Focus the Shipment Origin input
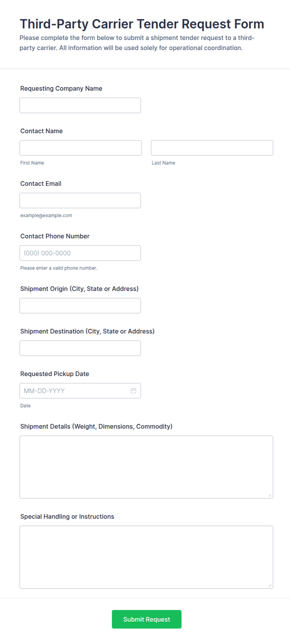Image resolution: width=290 pixels, height=644 pixels. 80,306
